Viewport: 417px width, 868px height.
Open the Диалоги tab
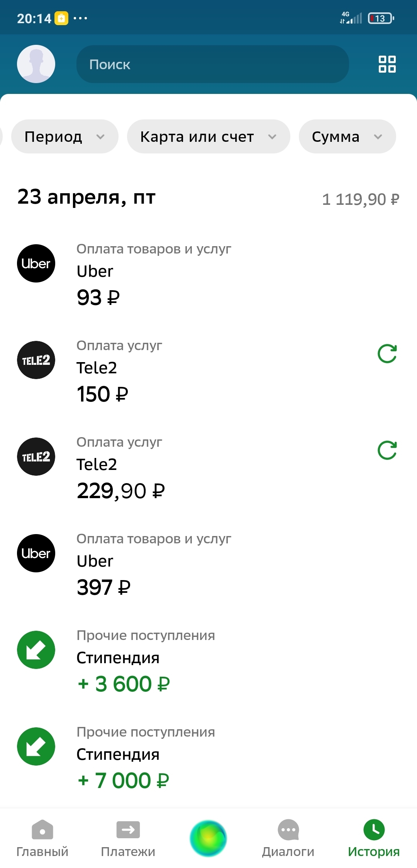pyautogui.click(x=288, y=838)
